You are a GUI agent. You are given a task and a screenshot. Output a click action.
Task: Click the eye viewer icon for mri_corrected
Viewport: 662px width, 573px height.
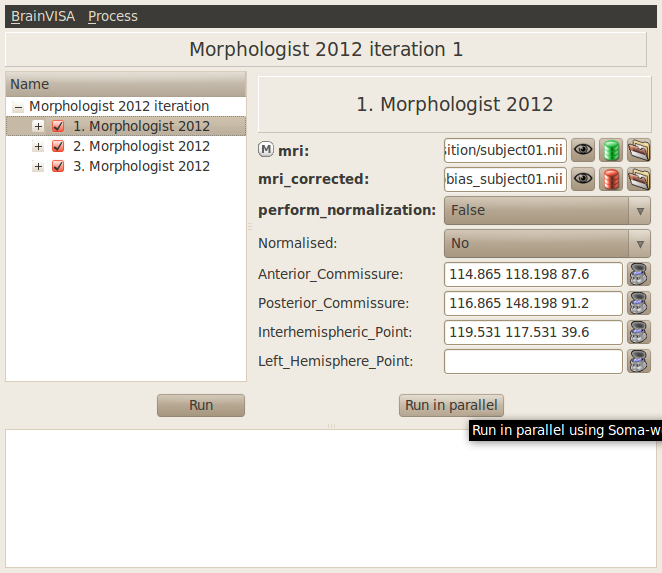583,180
